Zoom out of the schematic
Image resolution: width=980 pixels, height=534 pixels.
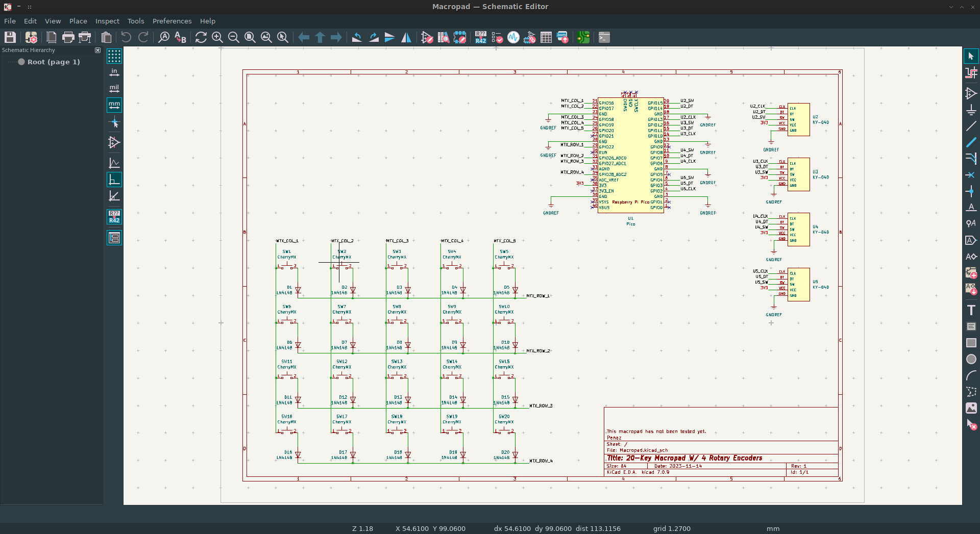[234, 37]
